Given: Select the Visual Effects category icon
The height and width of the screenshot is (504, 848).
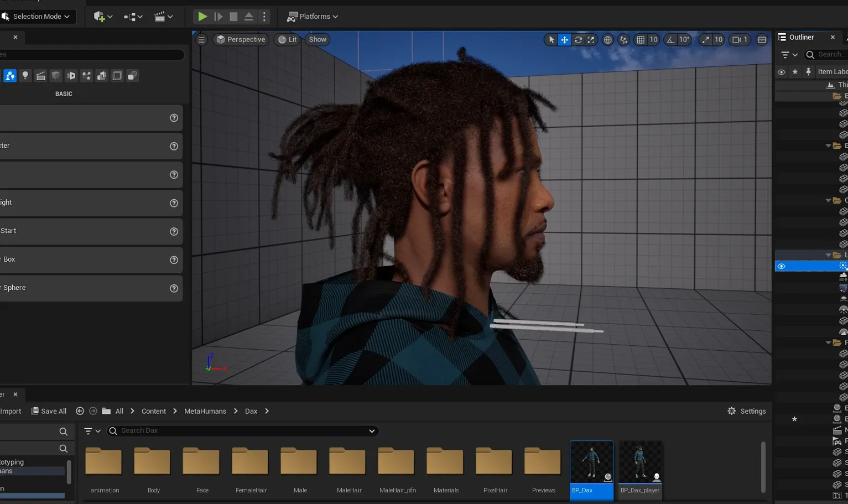Looking at the screenshot, I should click(x=87, y=75).
